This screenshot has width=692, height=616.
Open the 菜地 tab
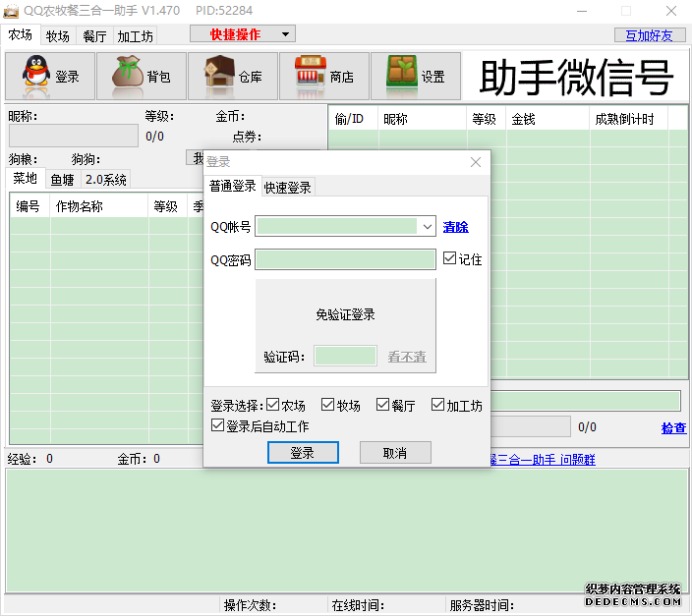pos(26,178)
